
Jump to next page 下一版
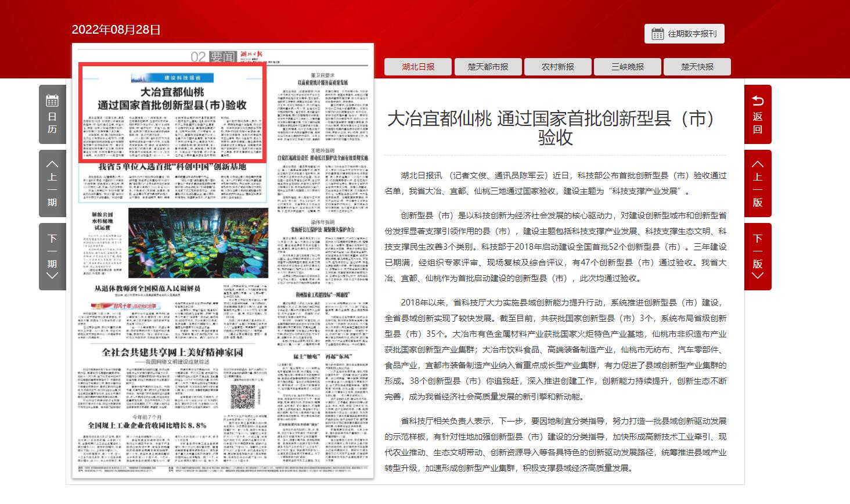(758, 257)
